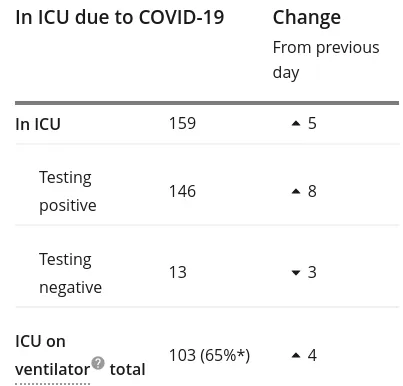Click the up arrow in the In ICU row
Screen dimensions: 403x386
click(x=296, y=124)
